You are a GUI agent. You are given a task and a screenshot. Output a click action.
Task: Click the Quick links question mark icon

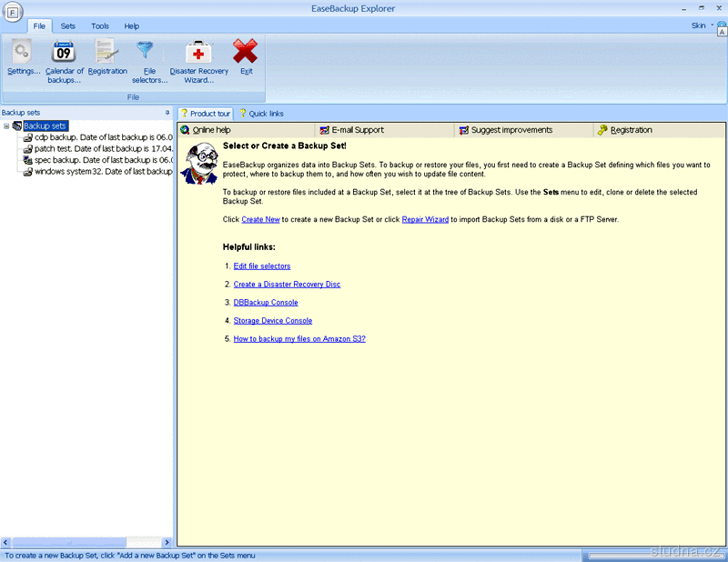[x=242, y=114]
